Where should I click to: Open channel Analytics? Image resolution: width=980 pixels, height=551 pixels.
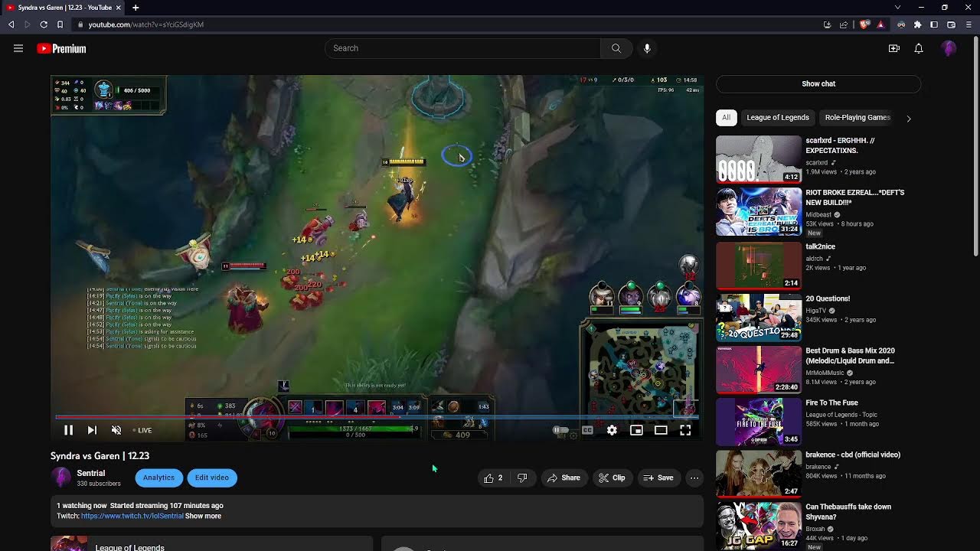[158, 478]
